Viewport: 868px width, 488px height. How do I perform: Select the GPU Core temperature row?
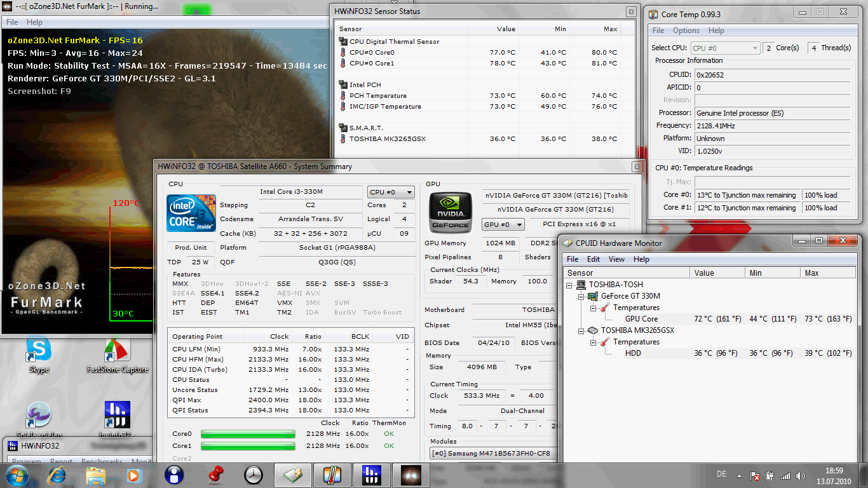pyautogui.click(x=641, y=319)
